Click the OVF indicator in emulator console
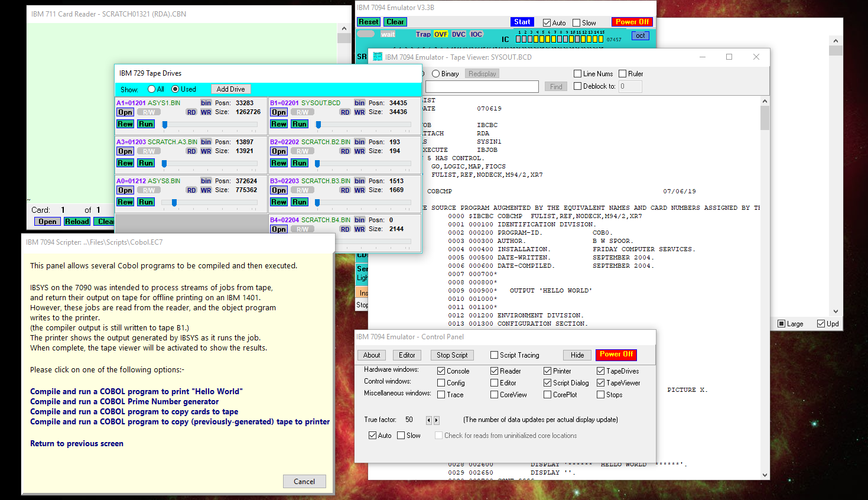 tap(441, 34)
